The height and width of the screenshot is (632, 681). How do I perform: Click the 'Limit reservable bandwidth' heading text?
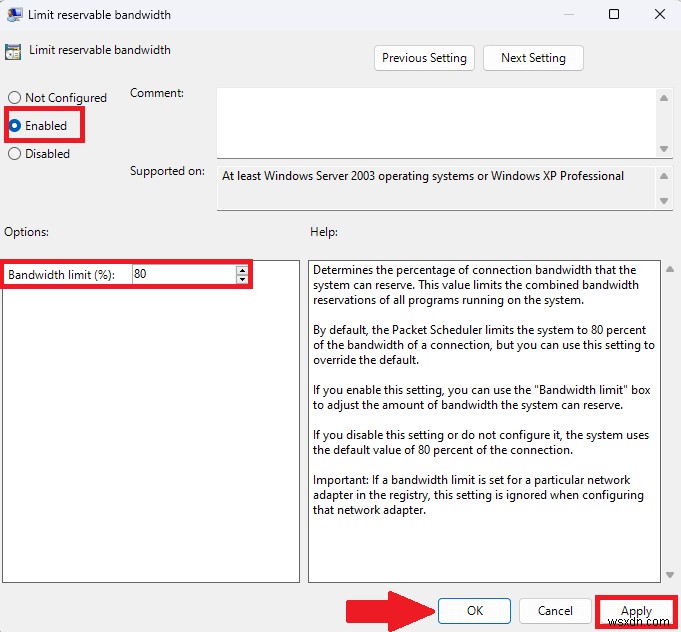[99, 50]
